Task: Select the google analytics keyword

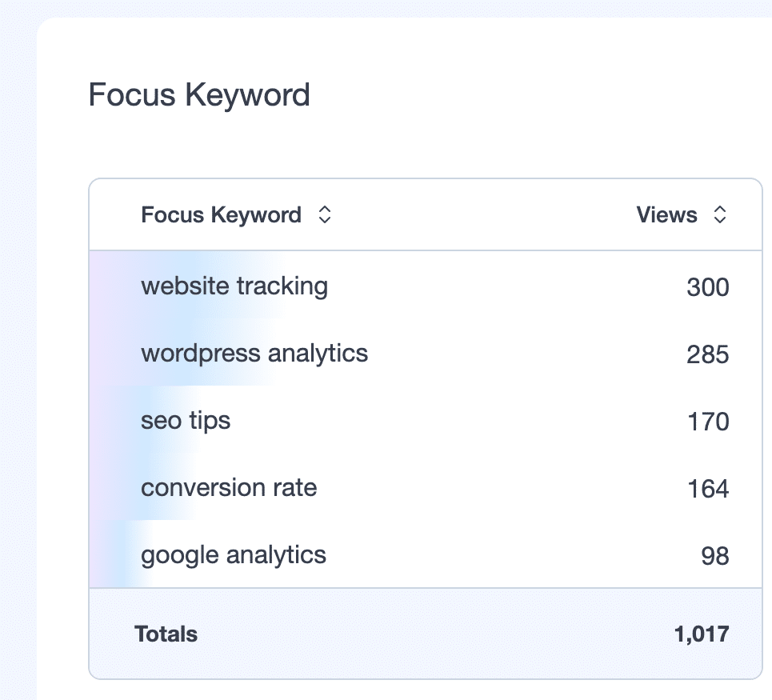Action: point(234,555)
